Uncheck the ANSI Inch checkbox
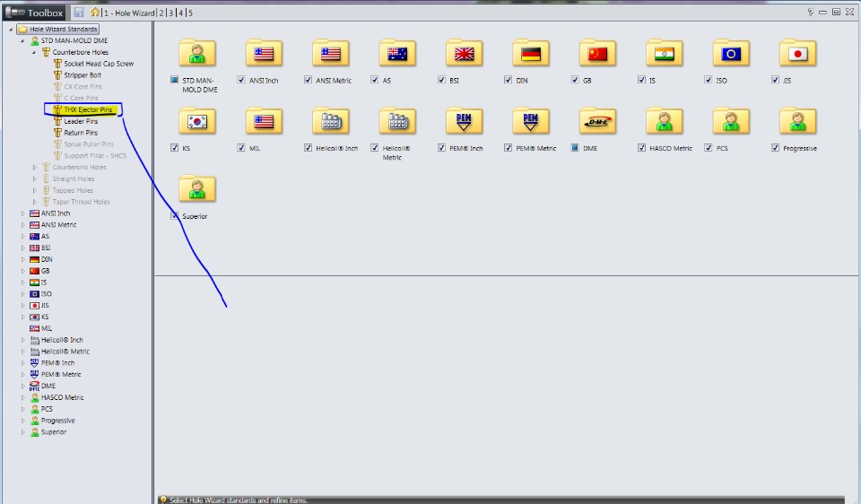 pos(241,80)
